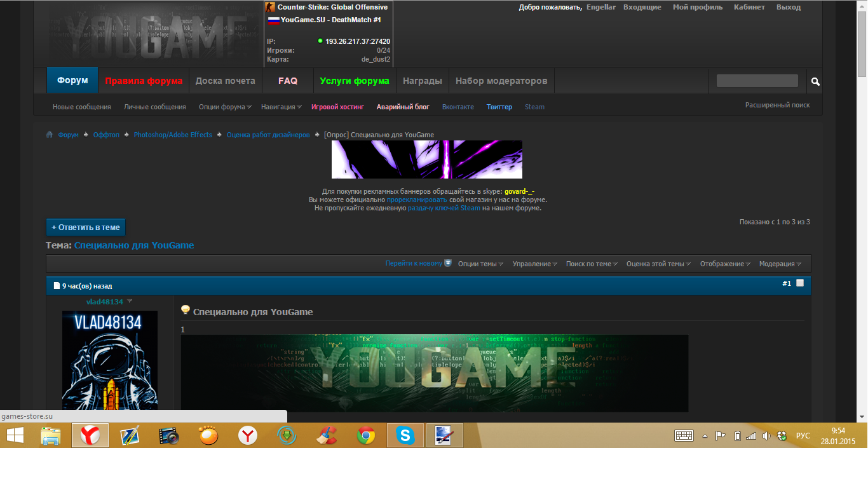Open the Правила форума tab
Image resolution: width=868 pixels, height=488 pixels.
(144, 81)
